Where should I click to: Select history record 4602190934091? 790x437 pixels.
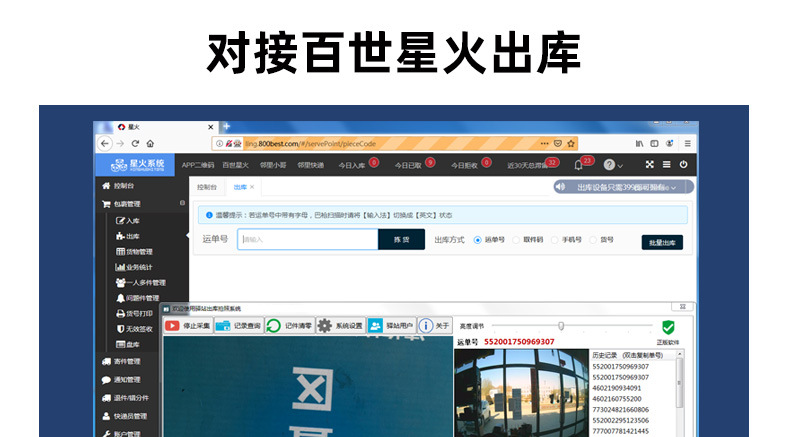coord(617,388)
